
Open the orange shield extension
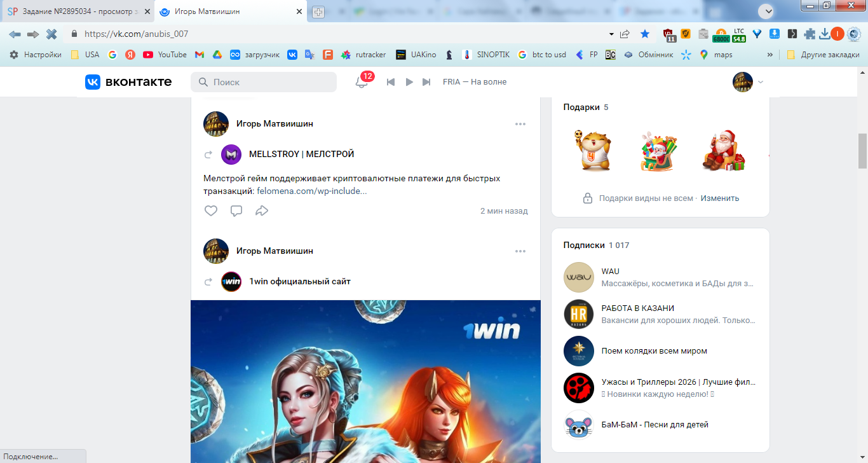(x=686, y=34)
